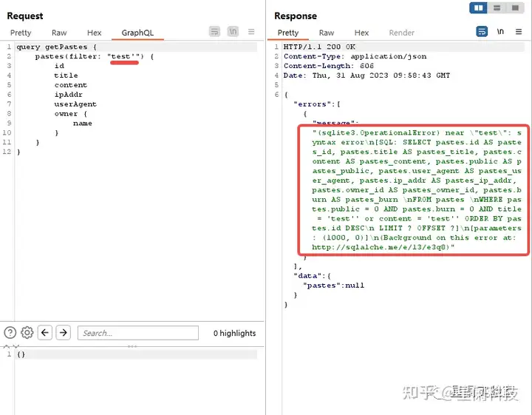This screenshot has width=532, height=415.
Task: Click the 'ipAddr' field in query
Action: (69, 95)
